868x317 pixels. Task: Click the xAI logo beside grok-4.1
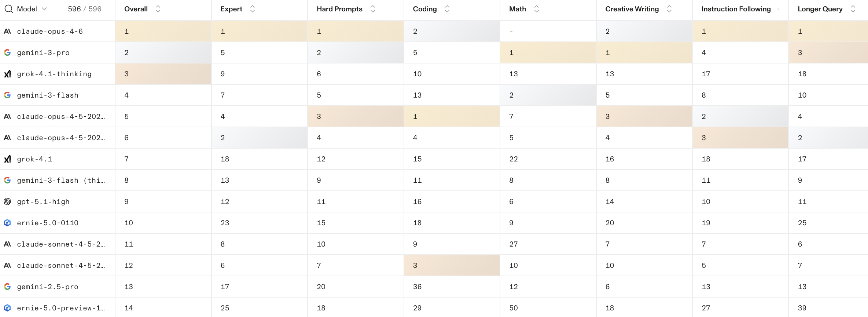(7, 159)
